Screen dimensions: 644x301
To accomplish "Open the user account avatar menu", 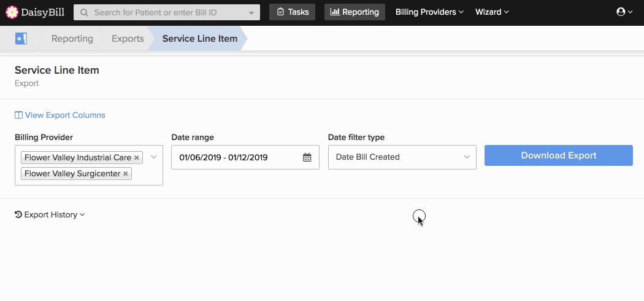I will [x=624, y=12].
